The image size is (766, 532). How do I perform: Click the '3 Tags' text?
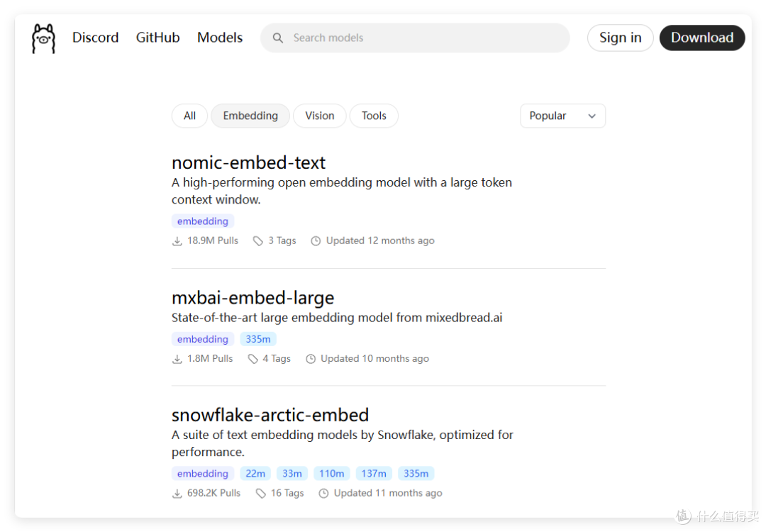282,241
